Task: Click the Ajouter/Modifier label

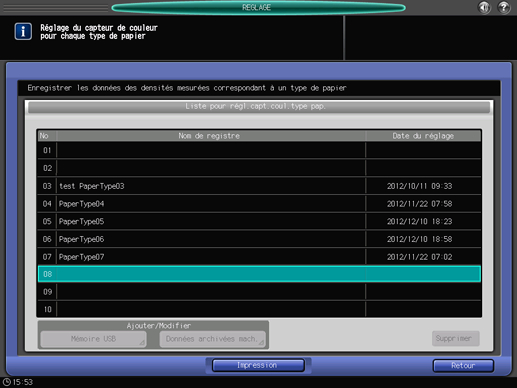Action: pyautogui.click(x=159, y=326)
